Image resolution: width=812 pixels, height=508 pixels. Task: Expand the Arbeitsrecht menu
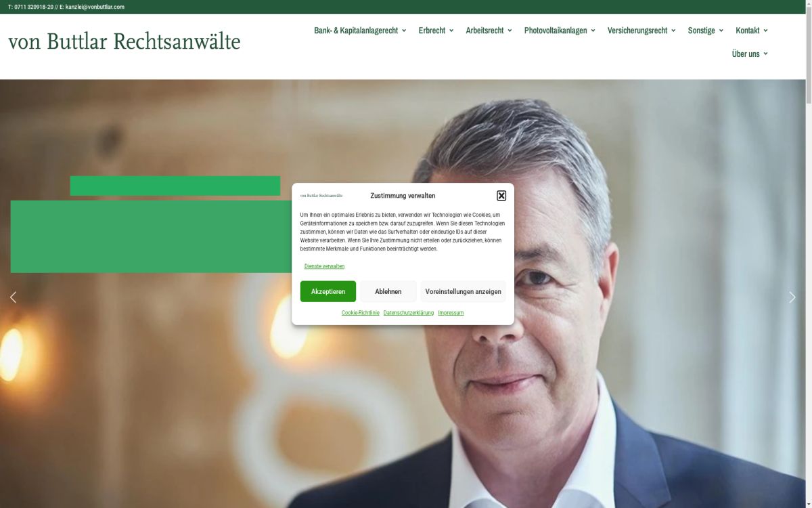tap(489, 30)
